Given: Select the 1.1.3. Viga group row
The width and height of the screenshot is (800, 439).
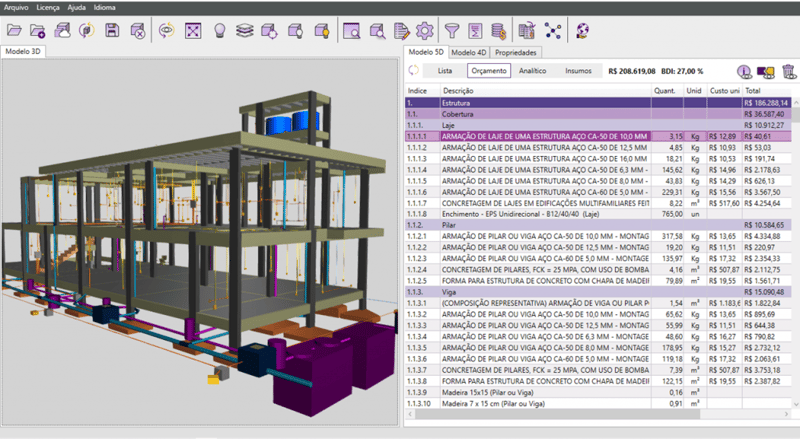Looking at the screenshot, I should tap(598, 292).
